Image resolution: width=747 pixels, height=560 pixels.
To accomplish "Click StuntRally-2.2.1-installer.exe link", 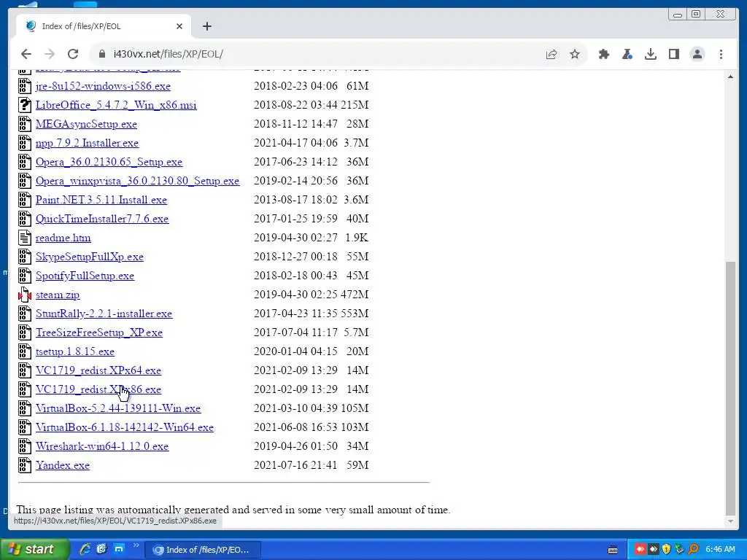I will (x=104, y=314).
